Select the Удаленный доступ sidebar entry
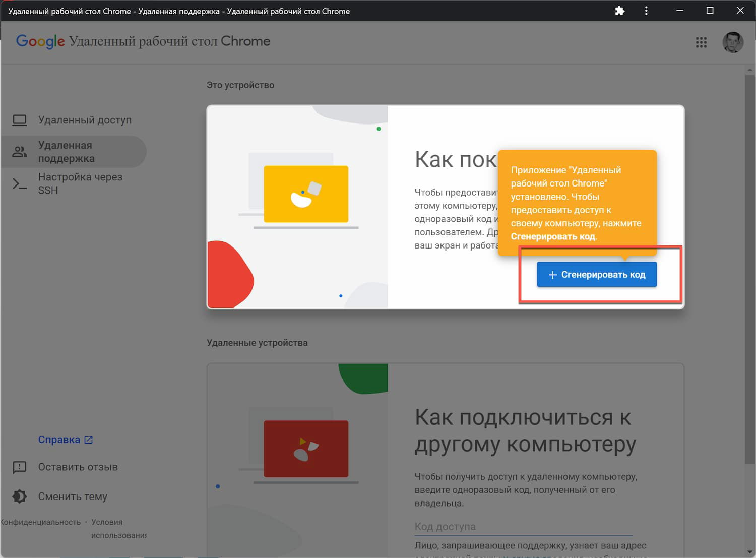Image resolution: width=756 pixels, height=558 pixels. pos(85,120)
